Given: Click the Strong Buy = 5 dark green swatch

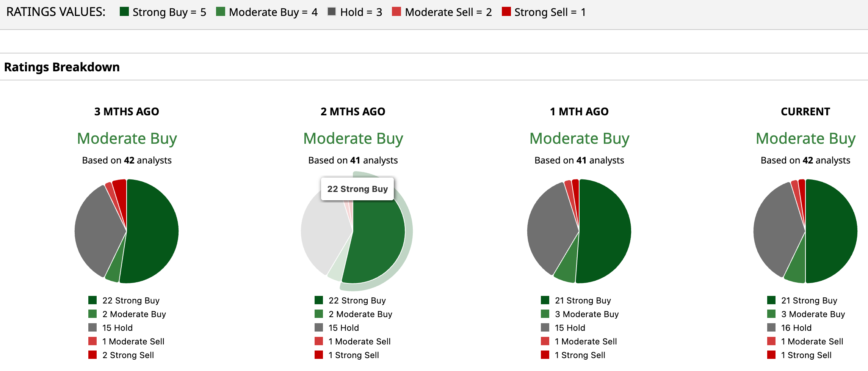Looking at the screenshot, I should (x=124, y=11).
